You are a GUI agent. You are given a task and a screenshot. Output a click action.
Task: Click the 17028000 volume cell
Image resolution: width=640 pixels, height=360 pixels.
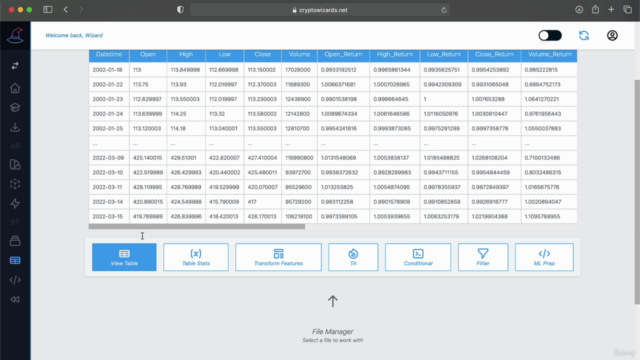point(298,70)
